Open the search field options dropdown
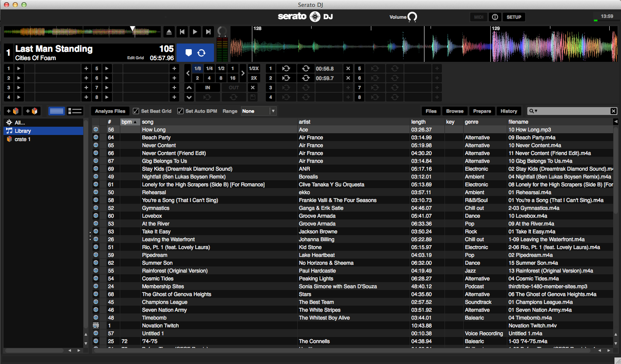The height and width of the screenshot is (364, 621). 533,111
